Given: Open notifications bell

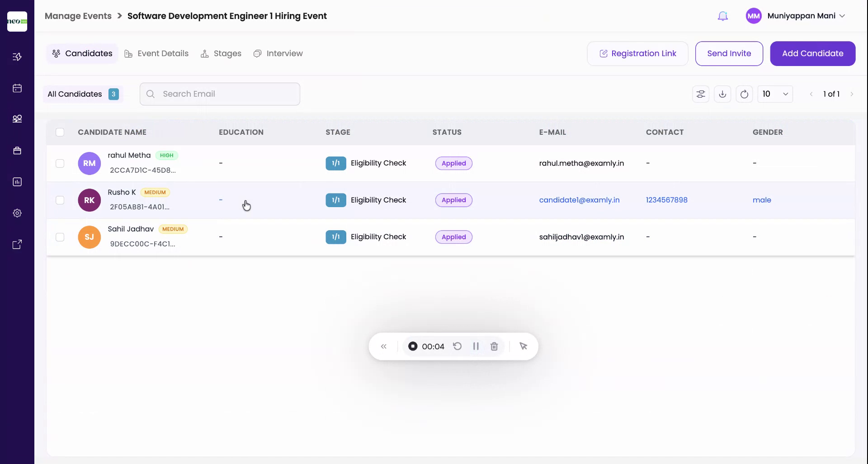Looking at the screenshot, I should tap(722, 15).
